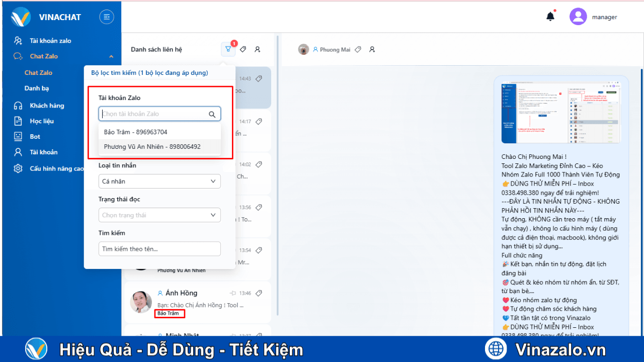The height and width of the screenshot is (362, 644).
Task: Click the tag icon on the Ánh Hồng conversation
Action: [259, 293]
